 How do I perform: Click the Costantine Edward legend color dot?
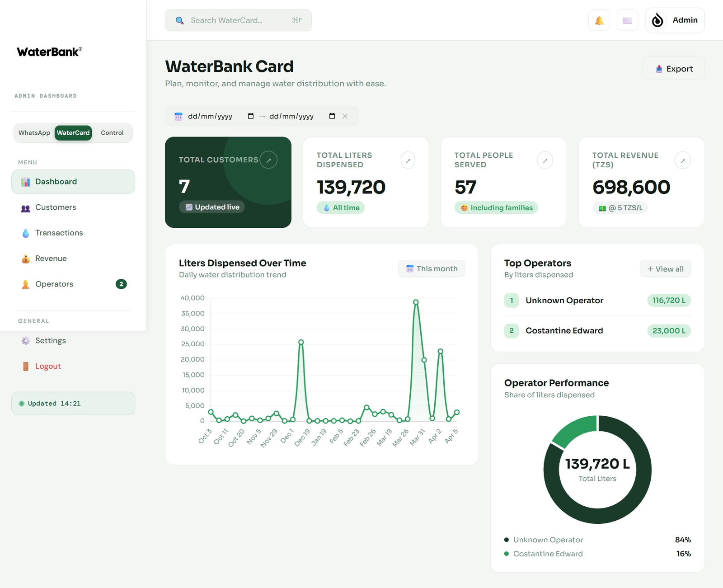pyautogui.click(x=506, y=554)
